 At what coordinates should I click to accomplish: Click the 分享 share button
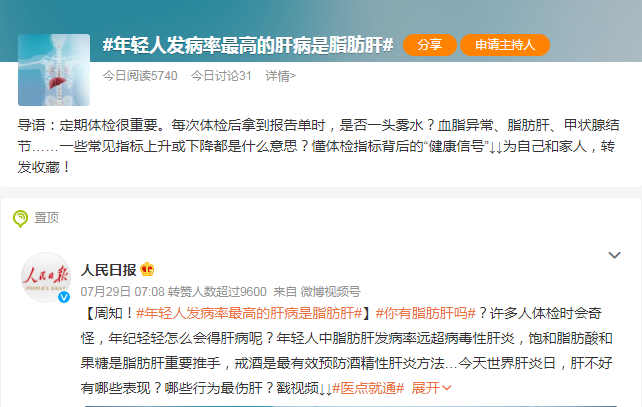(x=430, y=45)
